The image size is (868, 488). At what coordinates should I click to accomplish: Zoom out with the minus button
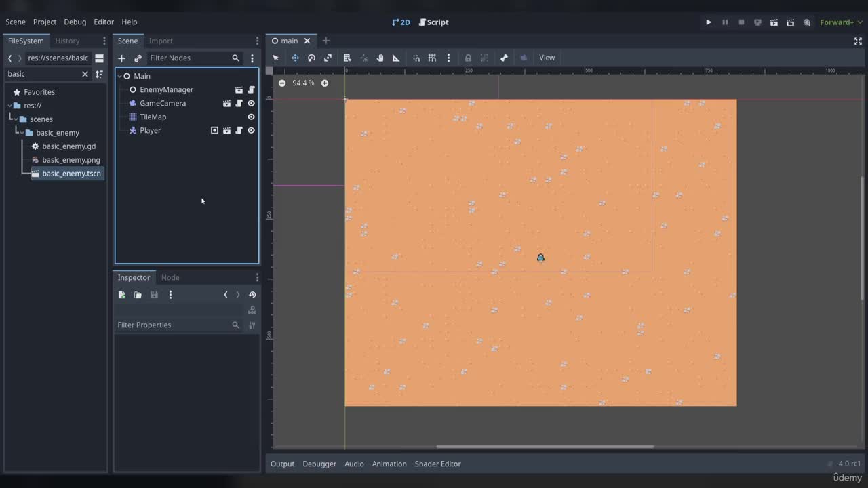(282, 83)
